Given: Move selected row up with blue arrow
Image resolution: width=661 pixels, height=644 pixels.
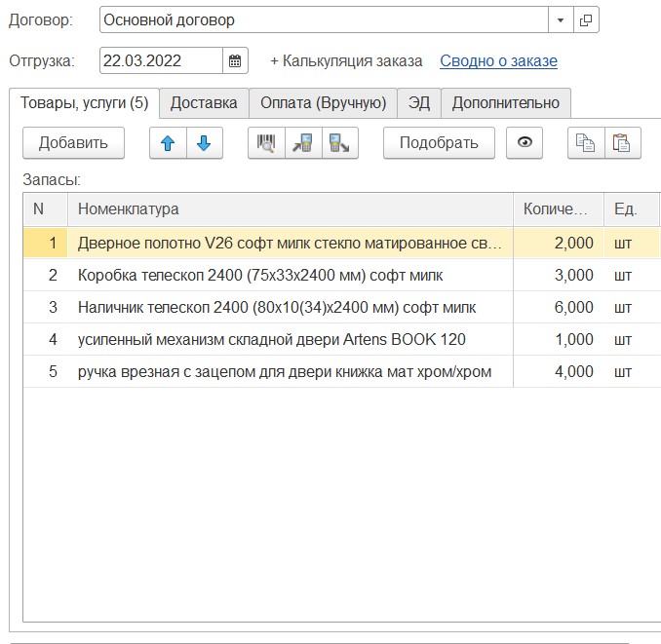Looking at the screenshot, I should click(x=168, y=143).
